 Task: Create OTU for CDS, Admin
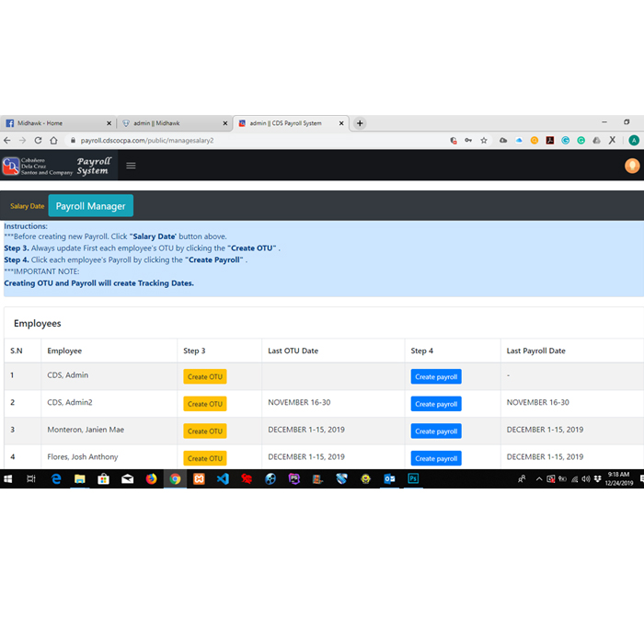tap(204, 376)
